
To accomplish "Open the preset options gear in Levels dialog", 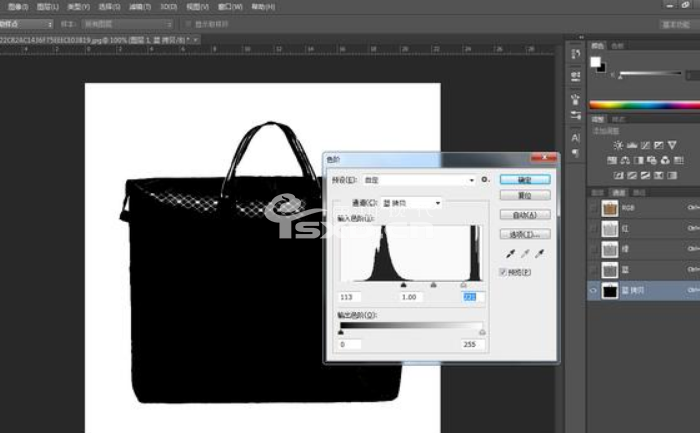I will (x=485, y=179).
